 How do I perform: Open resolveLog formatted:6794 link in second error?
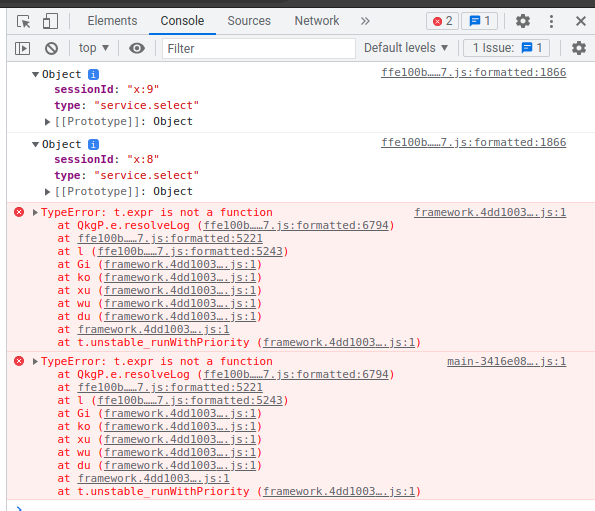[x=296, y=374]
